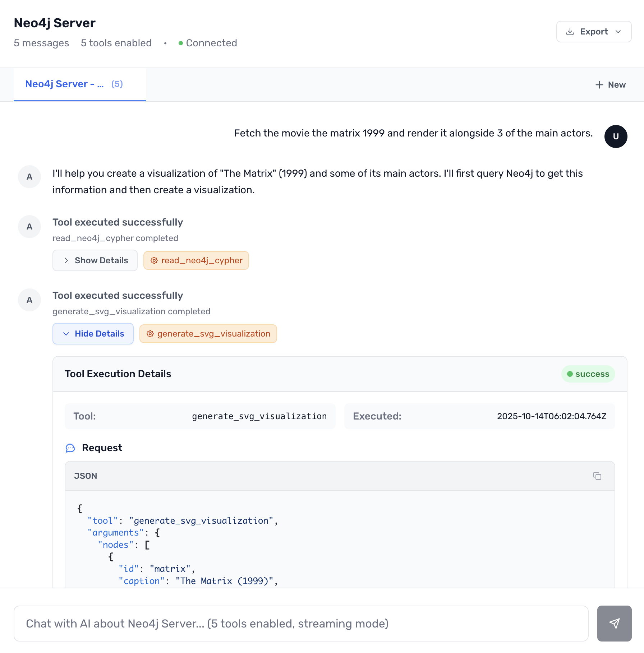Image resolution: width=644 pixels, height=653 pixels.
Task: Open the Export dropdown chevron
Action: point(618,32)
